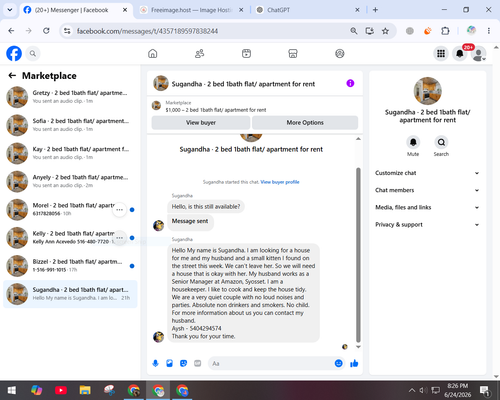
Task: Open the notifications bell with 20+ badge
Action: tap(460, 53)
